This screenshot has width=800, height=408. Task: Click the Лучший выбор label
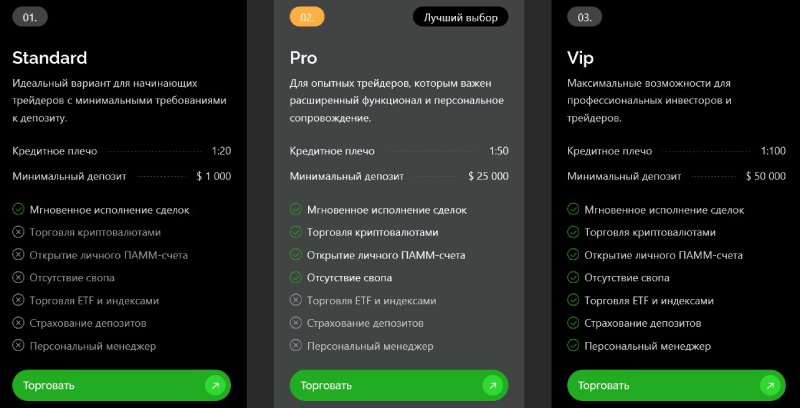pos(461,17)
